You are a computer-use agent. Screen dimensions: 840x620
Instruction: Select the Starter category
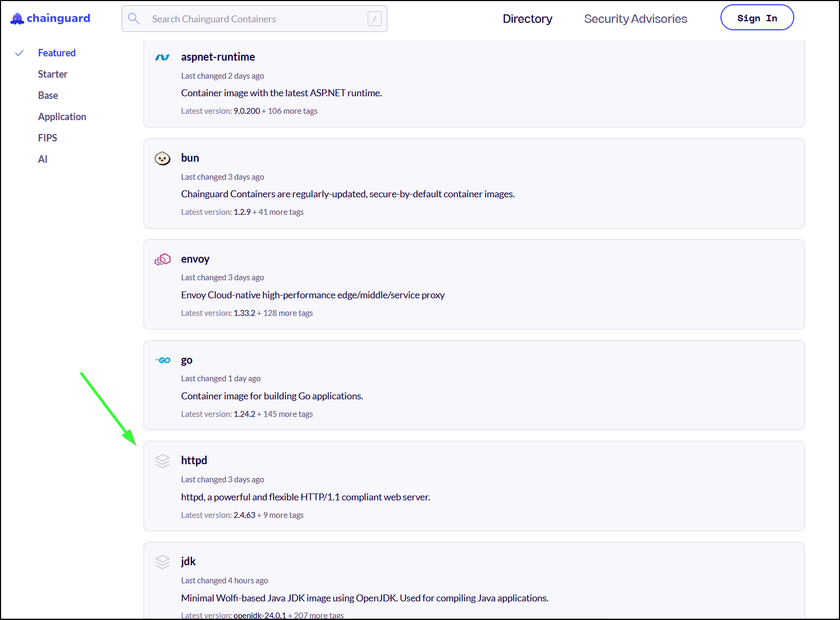[53, 74]
